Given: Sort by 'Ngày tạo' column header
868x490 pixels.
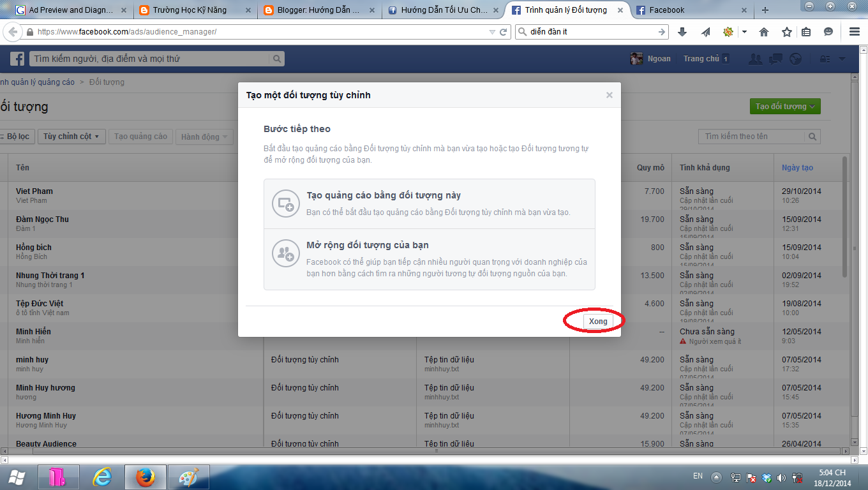Looking at the screenshot, I should (x=797, y=168).
